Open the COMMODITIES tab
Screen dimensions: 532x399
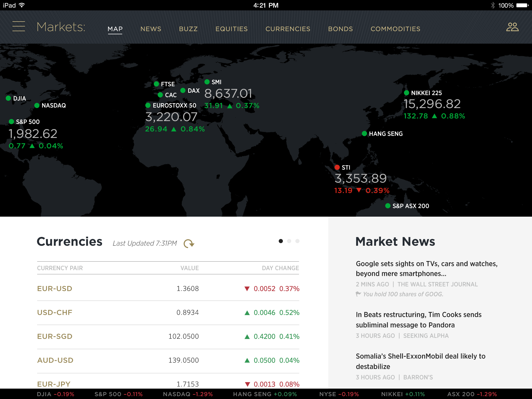395,29
